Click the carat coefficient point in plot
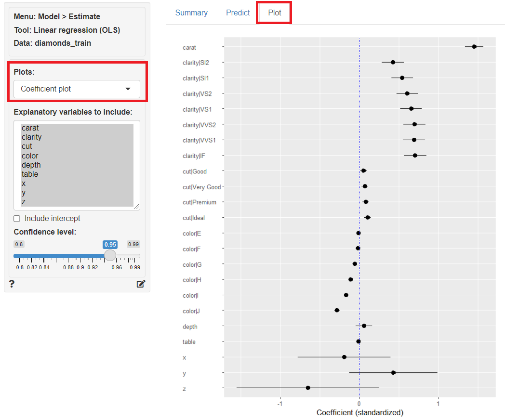Viewport: 505px width, 420px height. pyautogui.click(x=474, y=47)
